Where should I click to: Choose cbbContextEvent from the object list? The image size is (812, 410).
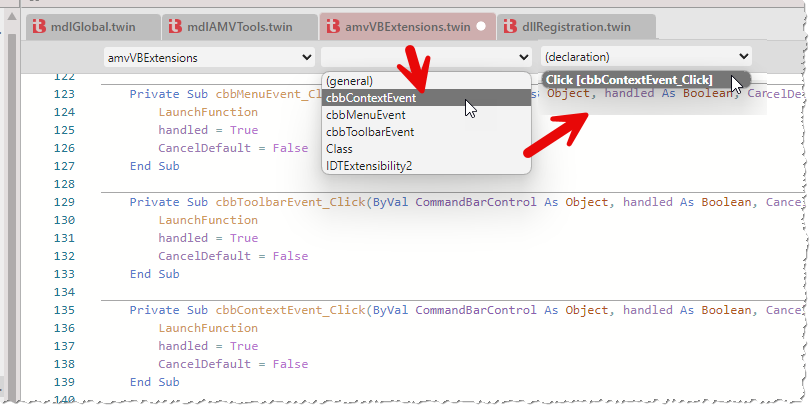point(371,98)
